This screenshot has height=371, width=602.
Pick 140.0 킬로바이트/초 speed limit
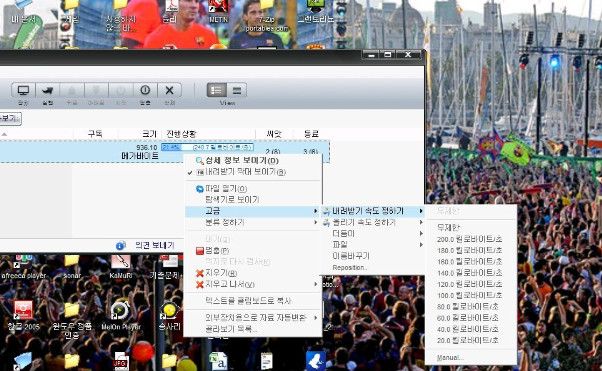(471, 273)
